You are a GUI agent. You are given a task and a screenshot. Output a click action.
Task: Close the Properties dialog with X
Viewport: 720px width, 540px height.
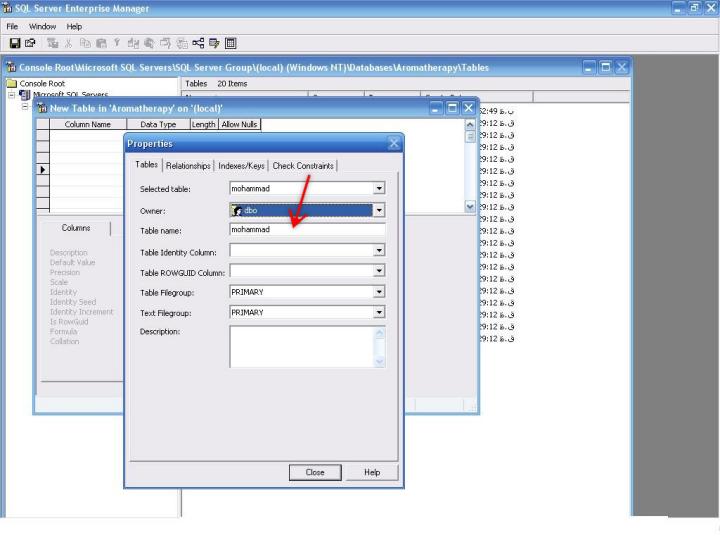click(x=394, y=144)
